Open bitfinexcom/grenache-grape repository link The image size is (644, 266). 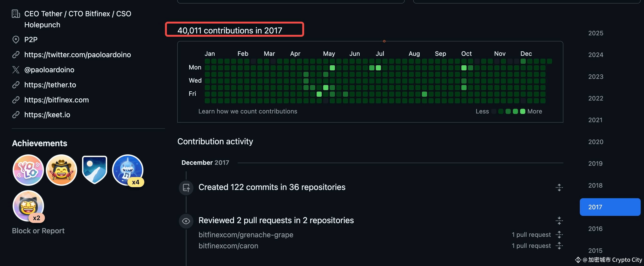[246, 235]
